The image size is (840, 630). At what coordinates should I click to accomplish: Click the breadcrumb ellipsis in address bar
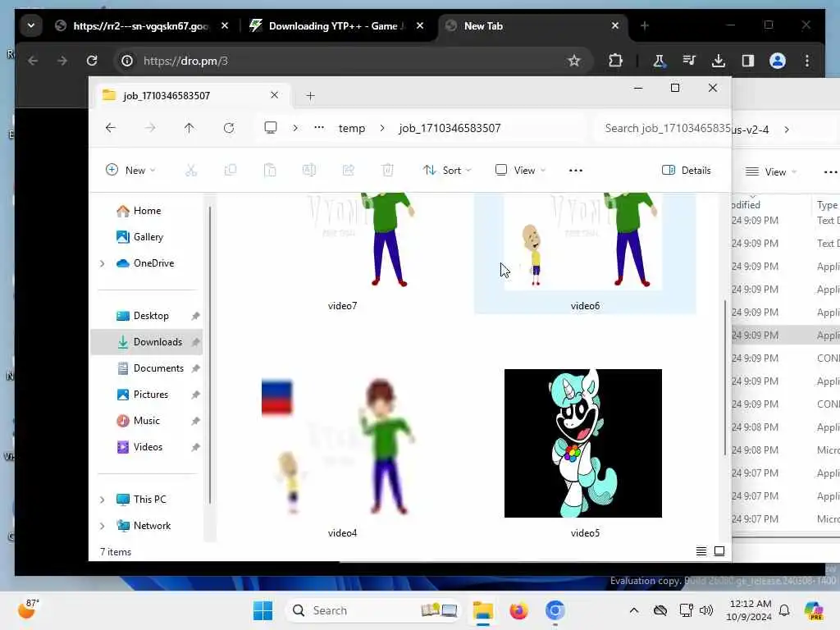[319, 128]
